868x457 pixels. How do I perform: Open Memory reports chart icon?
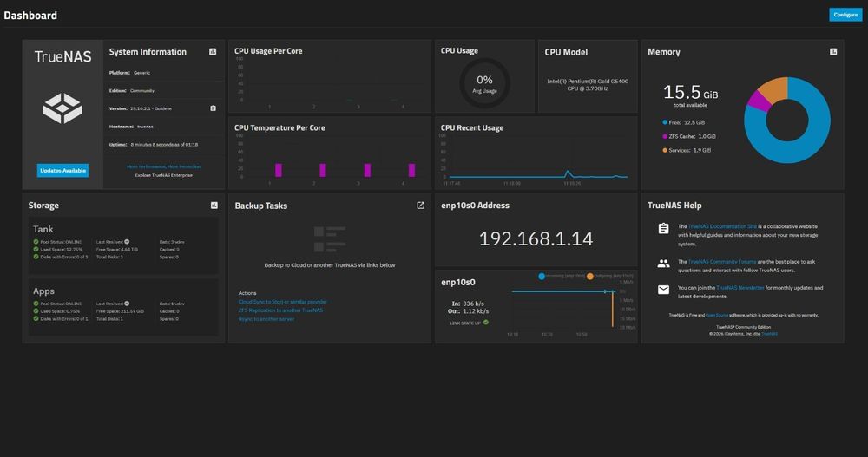click(833, 51)
